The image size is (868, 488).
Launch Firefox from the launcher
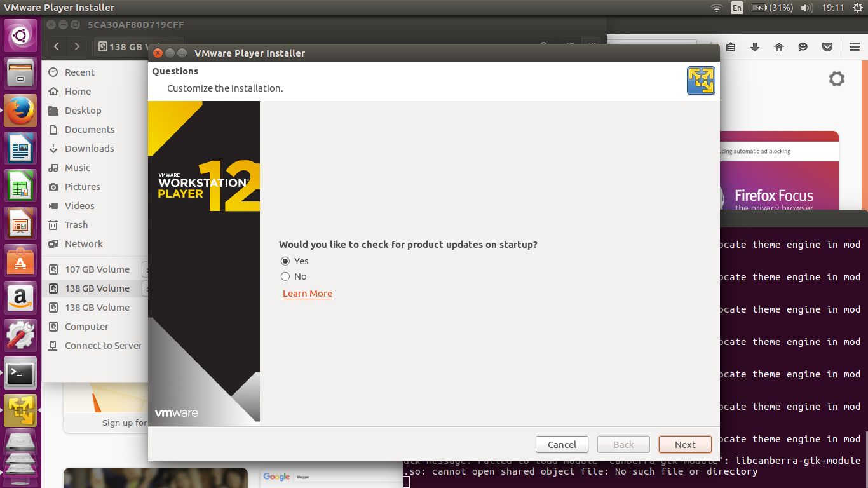[x=20, y=111]
